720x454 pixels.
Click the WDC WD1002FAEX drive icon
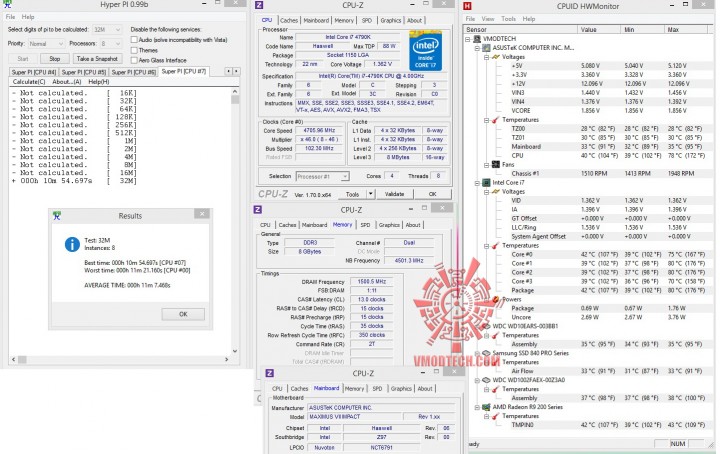(x=486, y=380)
